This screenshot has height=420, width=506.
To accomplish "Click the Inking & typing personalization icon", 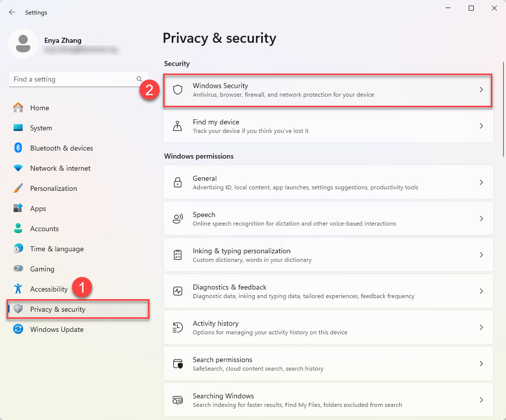I will point(177,255).
